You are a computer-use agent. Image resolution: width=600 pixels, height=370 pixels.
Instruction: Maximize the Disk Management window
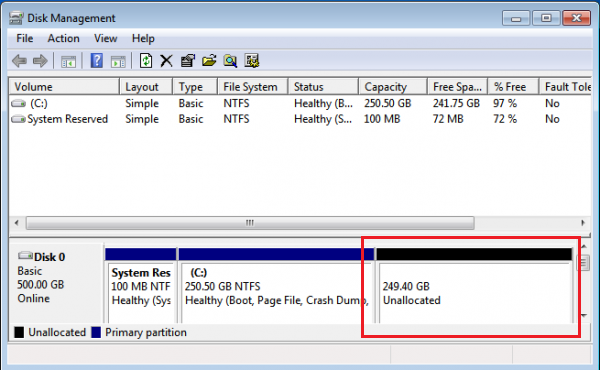click(x=546, y=18)
